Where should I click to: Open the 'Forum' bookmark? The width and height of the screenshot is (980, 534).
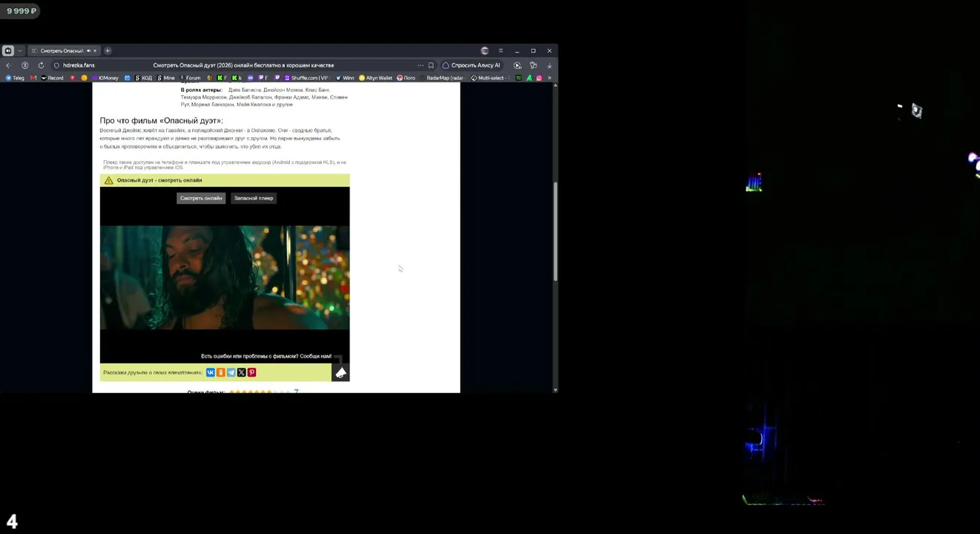pos(190,78)
